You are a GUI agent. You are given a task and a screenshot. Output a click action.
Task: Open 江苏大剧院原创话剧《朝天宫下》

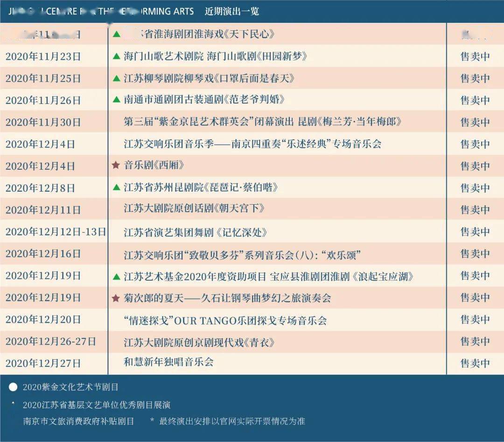pos(194,208)
